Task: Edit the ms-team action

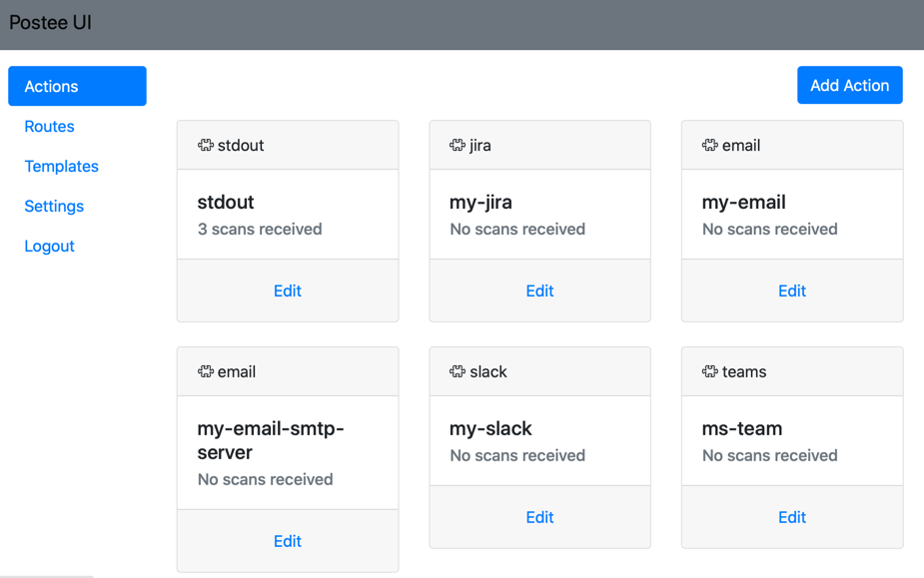Action: 792,517
